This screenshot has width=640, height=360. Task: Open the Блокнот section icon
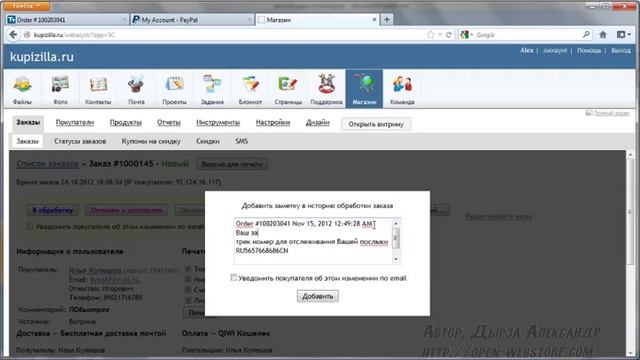[250, 89]
